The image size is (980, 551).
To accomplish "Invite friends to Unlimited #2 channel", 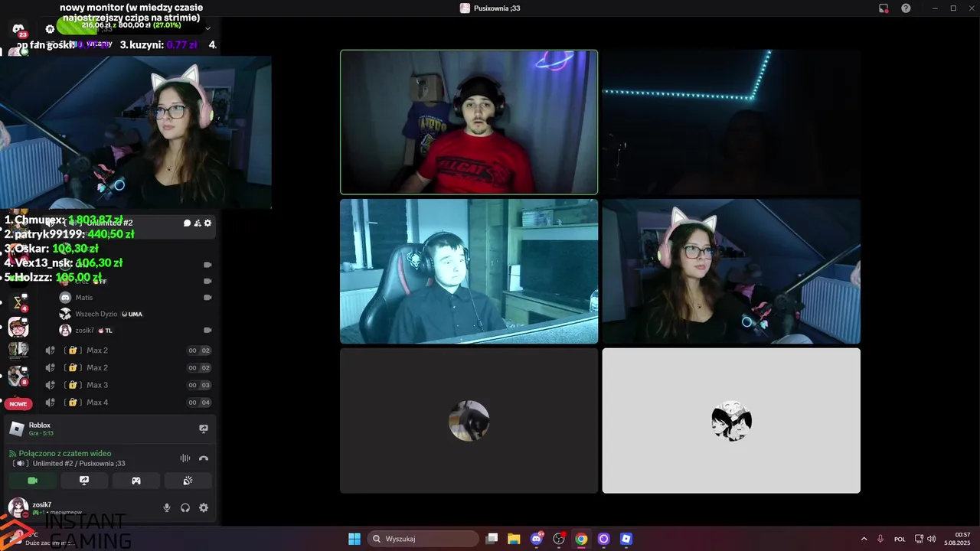I will tap(198, 223).
